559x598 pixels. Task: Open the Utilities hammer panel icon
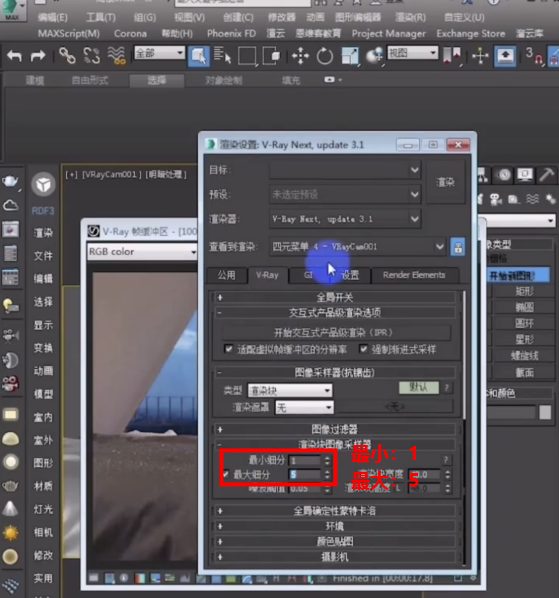pyautogui.click(x=546, y=175)
